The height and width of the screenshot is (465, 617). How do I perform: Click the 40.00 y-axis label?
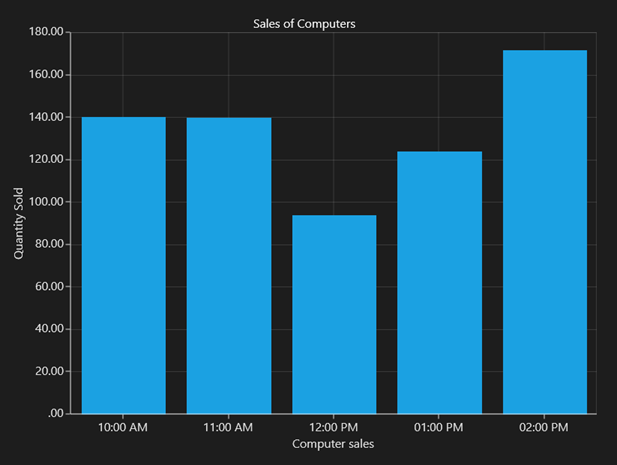point(50,329)
